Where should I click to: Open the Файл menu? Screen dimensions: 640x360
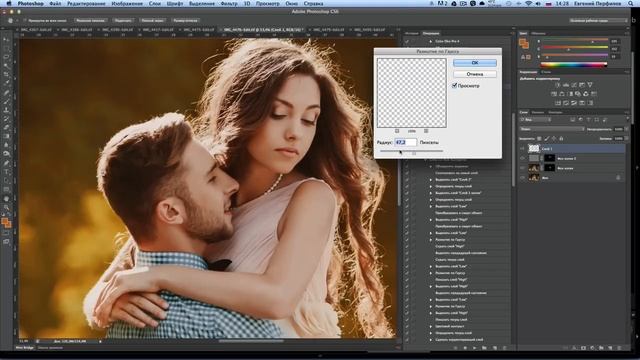coord(55,3)
